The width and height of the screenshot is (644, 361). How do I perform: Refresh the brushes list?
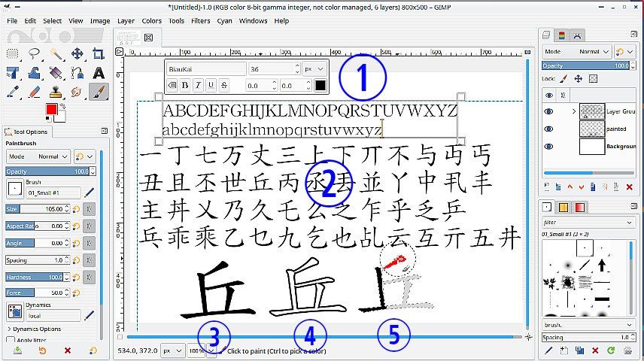click(x=611, y=350)
